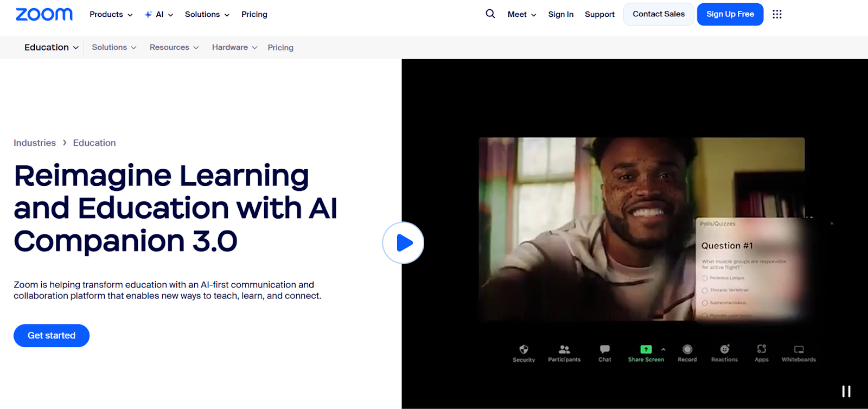The height and width of the screenshot is (409, 868).
Task: Pause the background video
Action: tap(846, 391)
